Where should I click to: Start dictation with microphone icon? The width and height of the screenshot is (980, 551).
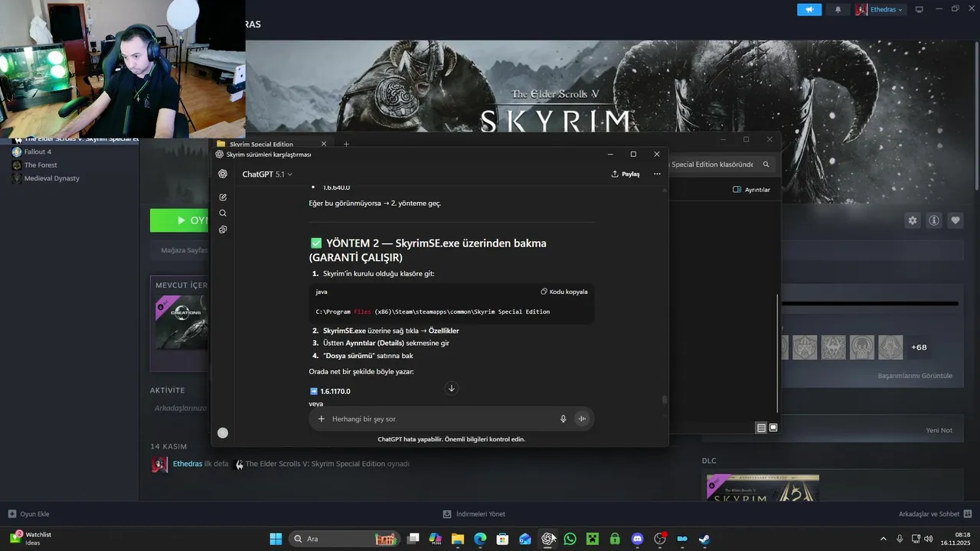coord(563,419)
